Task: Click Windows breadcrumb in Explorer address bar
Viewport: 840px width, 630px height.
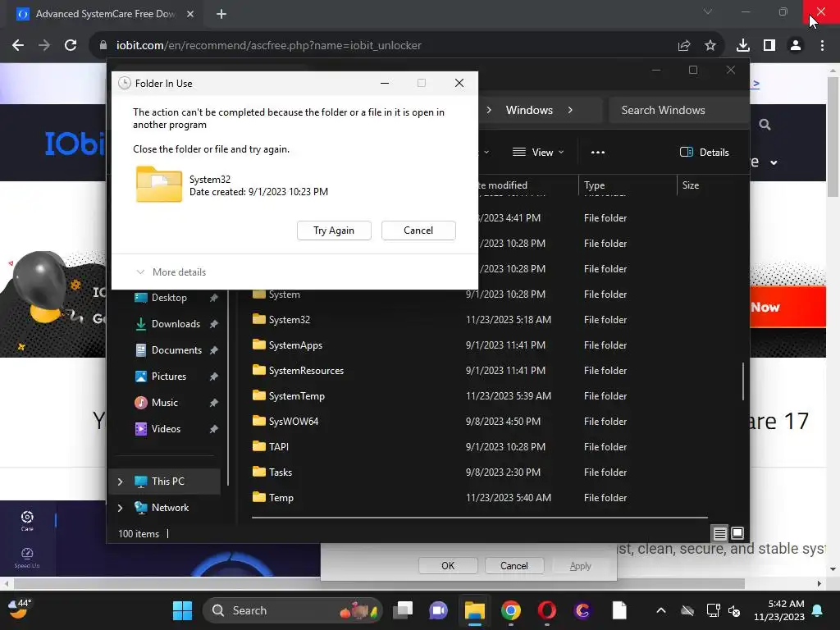Action: (x=529, y=111)
